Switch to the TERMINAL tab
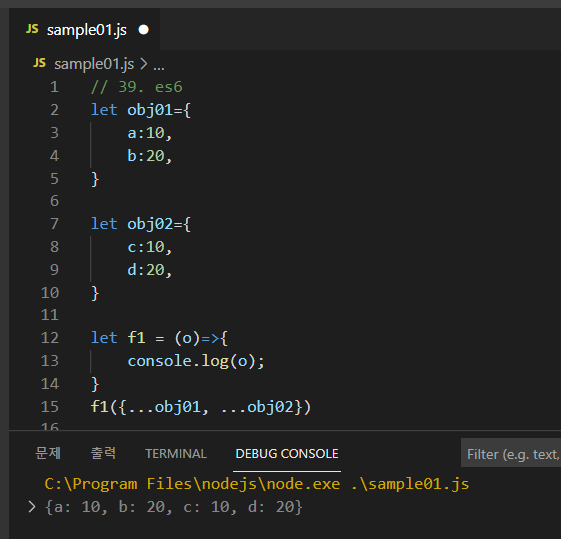Viewport: 561px width, 539px height. tap(176, 454)
